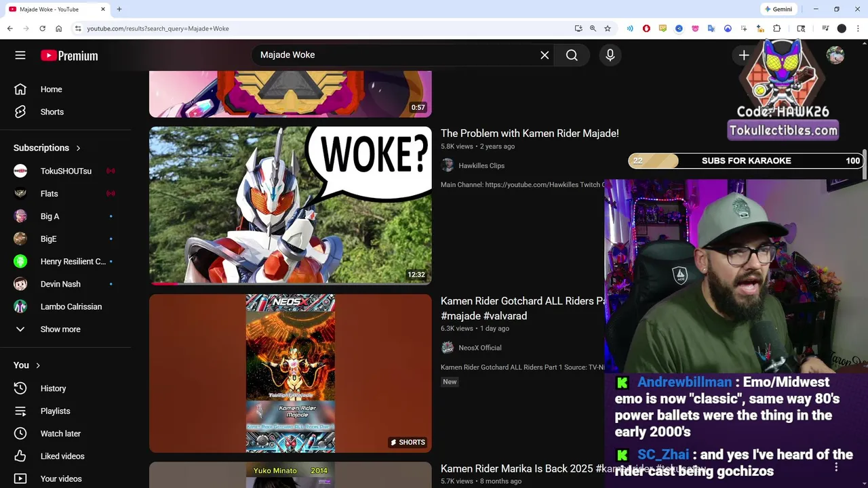Expand the Subscriptions section arrow

(78, 148)
